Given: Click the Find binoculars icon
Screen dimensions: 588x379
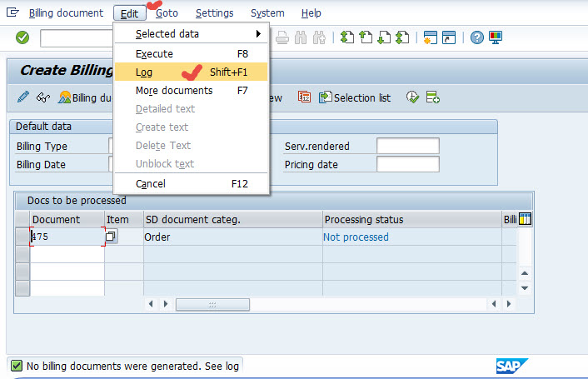Looking at the screenshot, I should [x=301, y=37].
